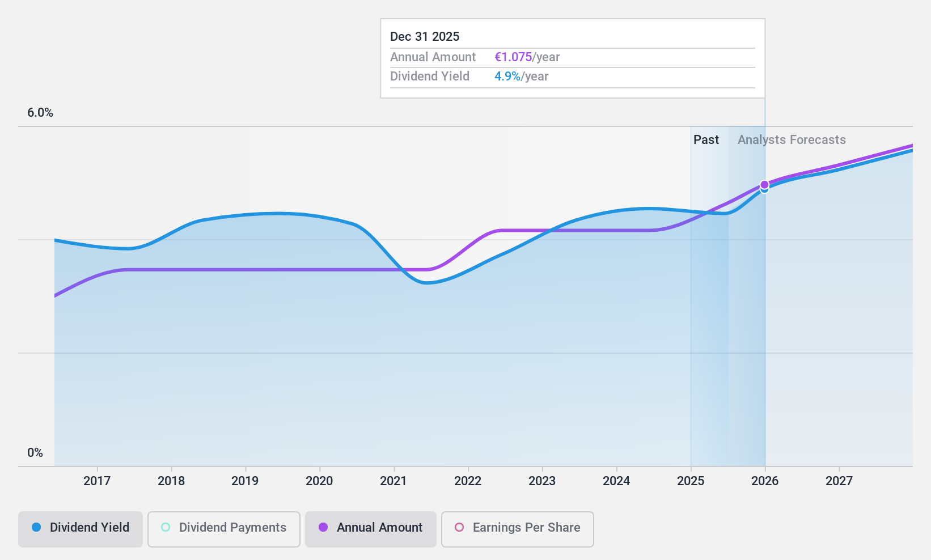The width and height of the screenshot is (931, 560).
Task: Toggle the Dividend Yield series
Action: 81,529
